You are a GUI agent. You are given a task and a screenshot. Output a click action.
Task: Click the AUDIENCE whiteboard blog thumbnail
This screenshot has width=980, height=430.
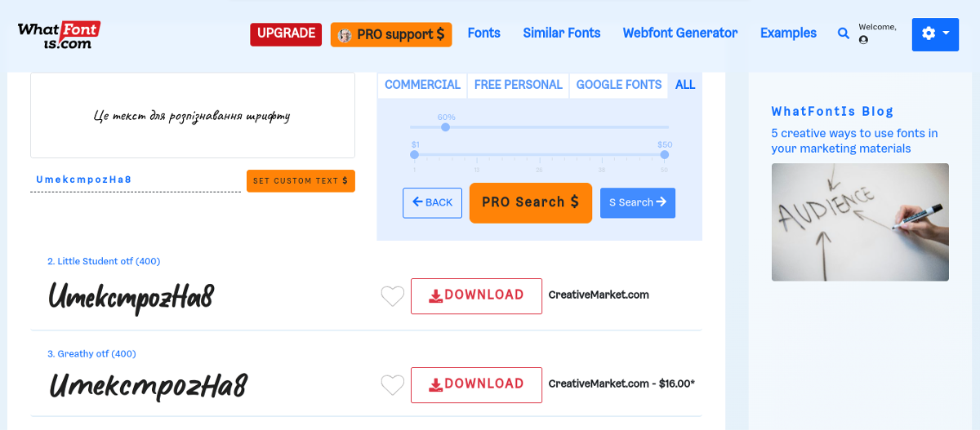(860, 222)
